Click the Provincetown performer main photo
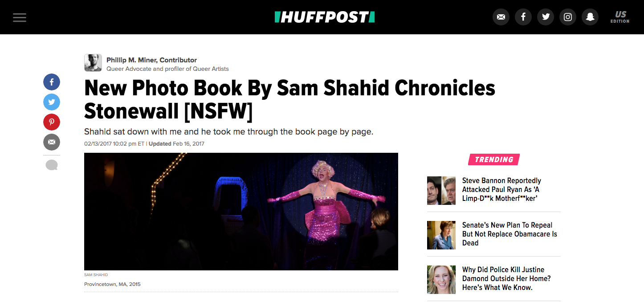Viewport: 644px width, 302px height. (x=241, y=212)
